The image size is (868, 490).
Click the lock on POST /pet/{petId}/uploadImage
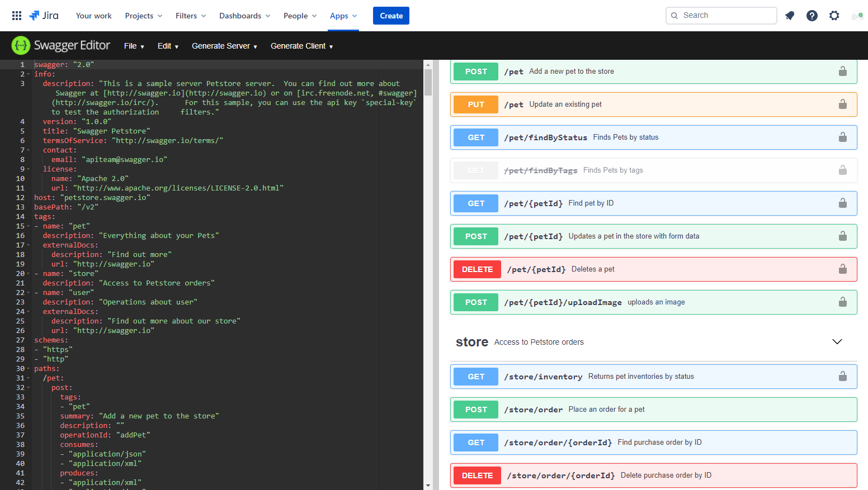click(843, 302)
